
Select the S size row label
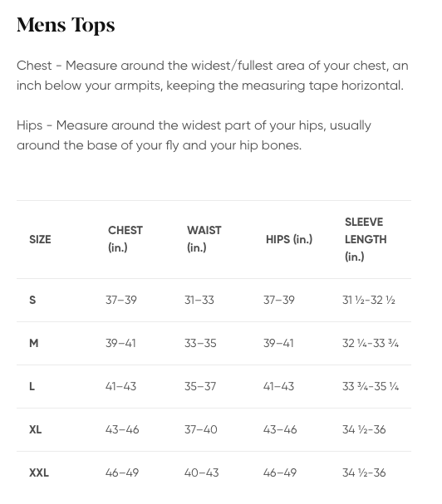click(x=32, y=300)
